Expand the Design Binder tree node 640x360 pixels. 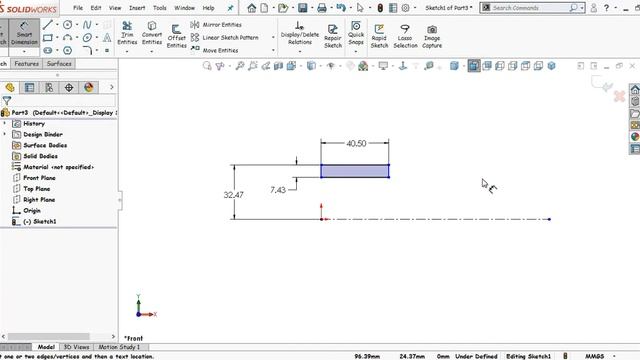pos(5,134)
